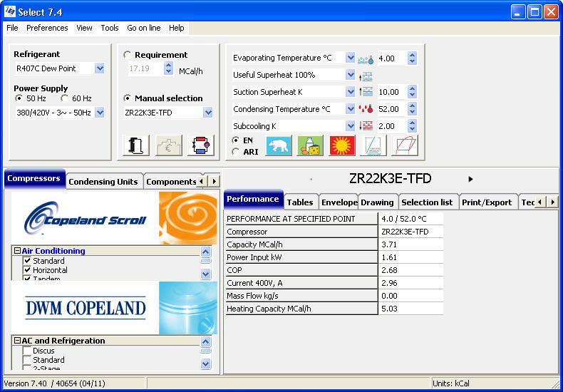
Task: Click the condensing temperature 52.00 field
Action: pos(391,109)
